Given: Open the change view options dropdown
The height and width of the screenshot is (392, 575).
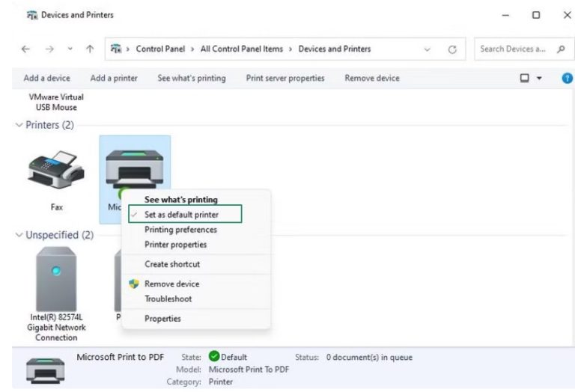Looking at the screenshot, I should tap(538, 78).
